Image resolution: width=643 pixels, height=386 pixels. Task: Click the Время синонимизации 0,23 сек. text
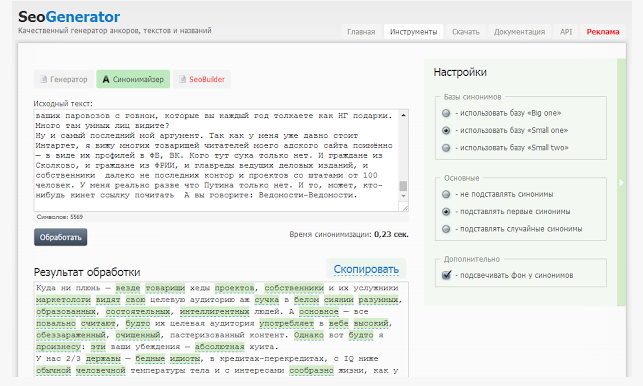[x=349, y=235]
